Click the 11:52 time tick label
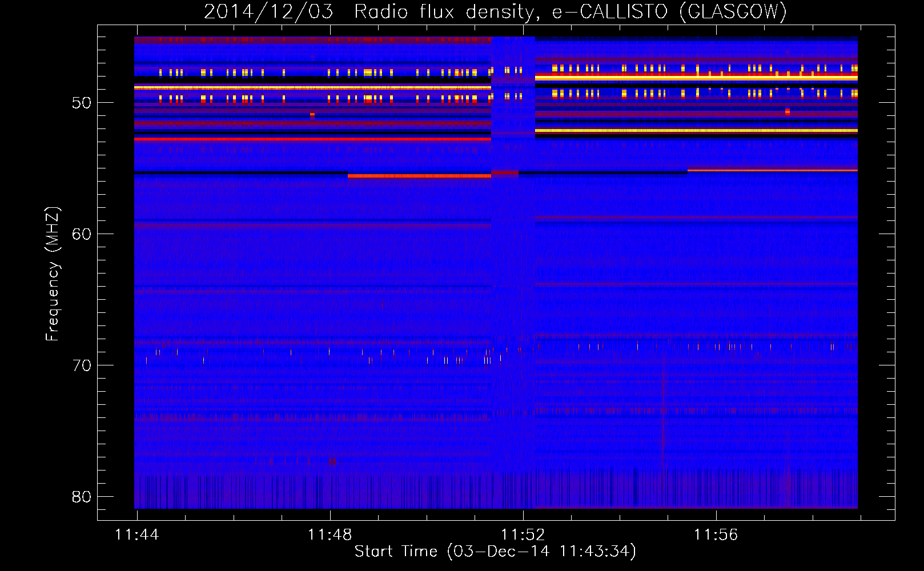 pos(523,535)
